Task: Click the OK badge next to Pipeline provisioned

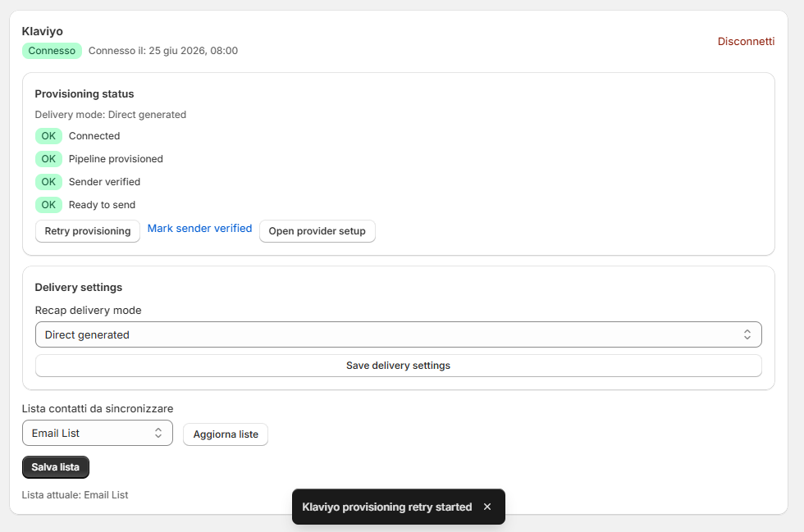Action: (x=48, y=159)
